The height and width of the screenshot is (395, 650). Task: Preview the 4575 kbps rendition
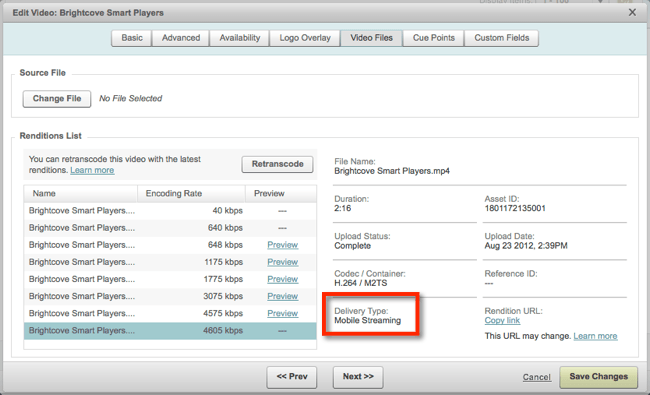[282, 314]
